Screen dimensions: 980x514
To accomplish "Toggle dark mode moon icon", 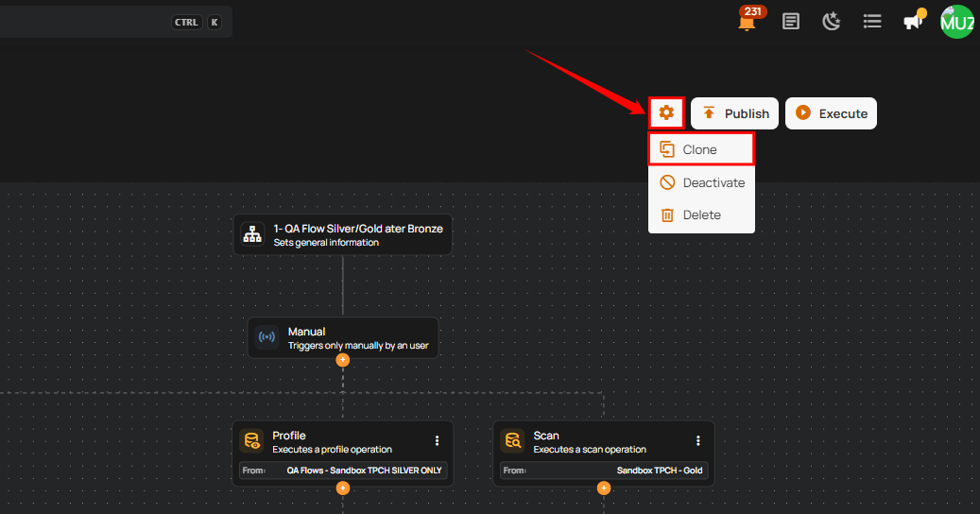I will tap(832, 21).
